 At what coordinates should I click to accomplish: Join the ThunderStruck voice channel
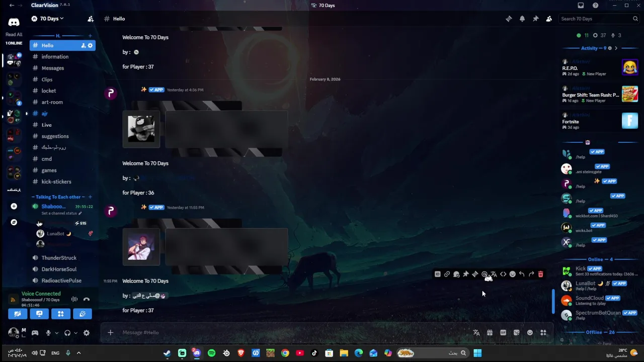point(62,258)
